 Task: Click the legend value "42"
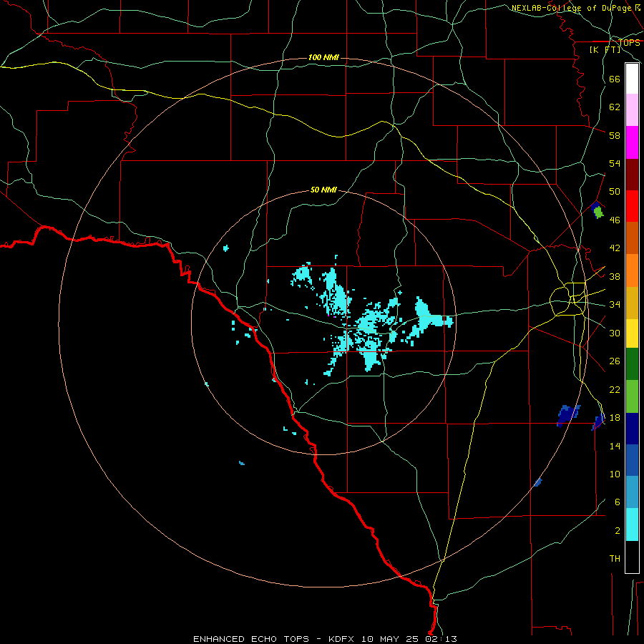(615, 248)
